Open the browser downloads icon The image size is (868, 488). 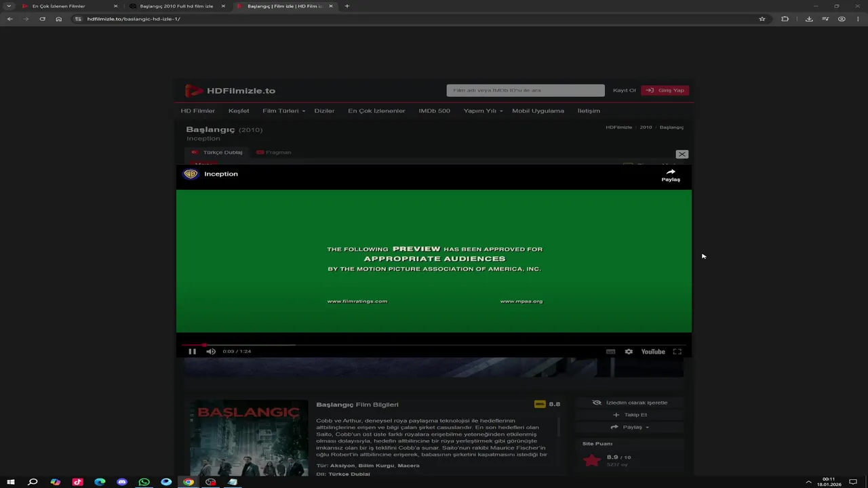[809, 19]
